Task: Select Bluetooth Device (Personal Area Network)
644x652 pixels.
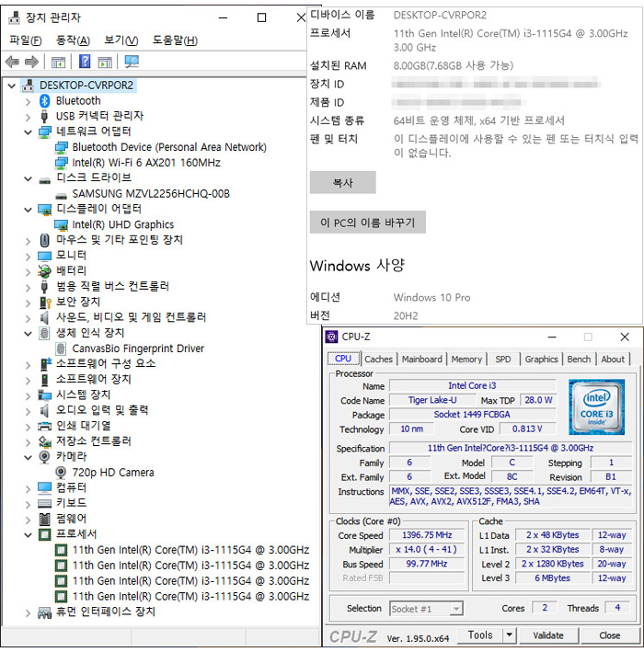Action: pos(169,147)
